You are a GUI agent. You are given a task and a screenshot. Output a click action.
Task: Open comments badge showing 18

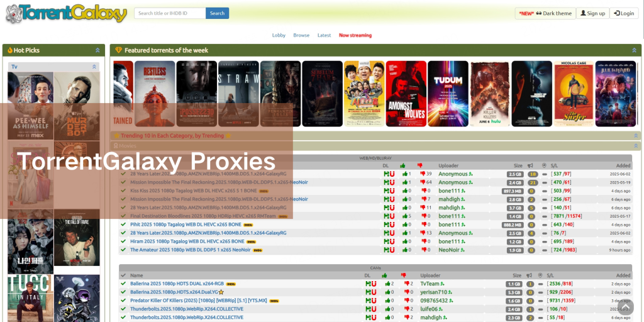(x=532, y=174)
